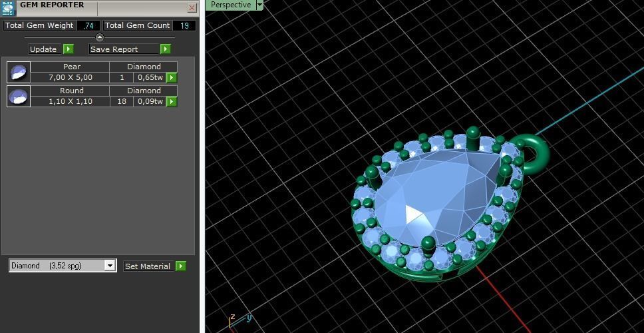Screen dimensions: 644x333
Task: Click the Gem Reporter panel icon
Action: point(8,8)
